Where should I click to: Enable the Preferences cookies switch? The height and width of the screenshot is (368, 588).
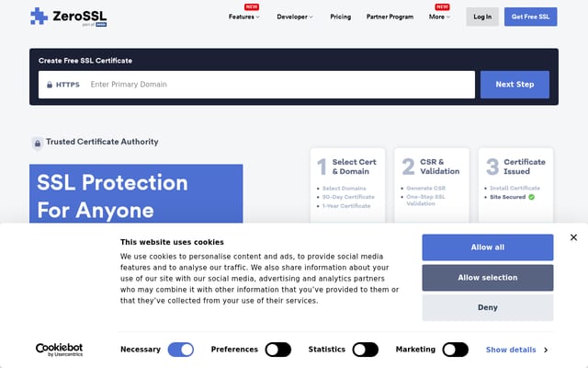tap(277, 350)
